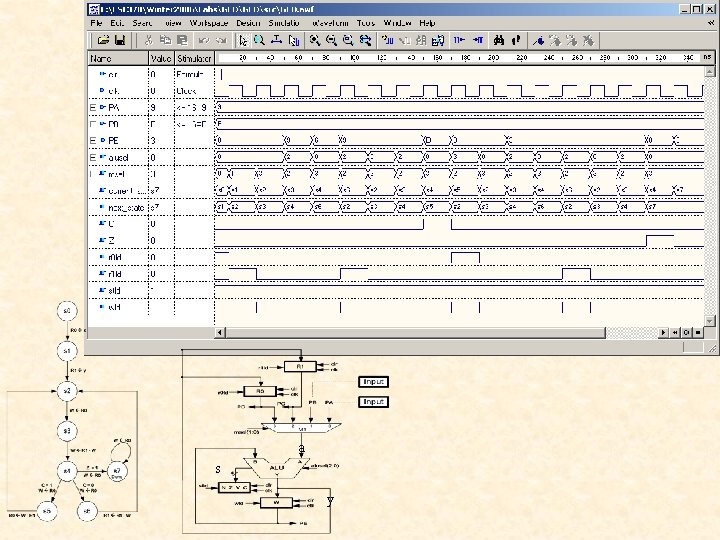
Task: Click the horizontal scrollbar left arrow
Action: pyautogui.click(x=221, y=331)
